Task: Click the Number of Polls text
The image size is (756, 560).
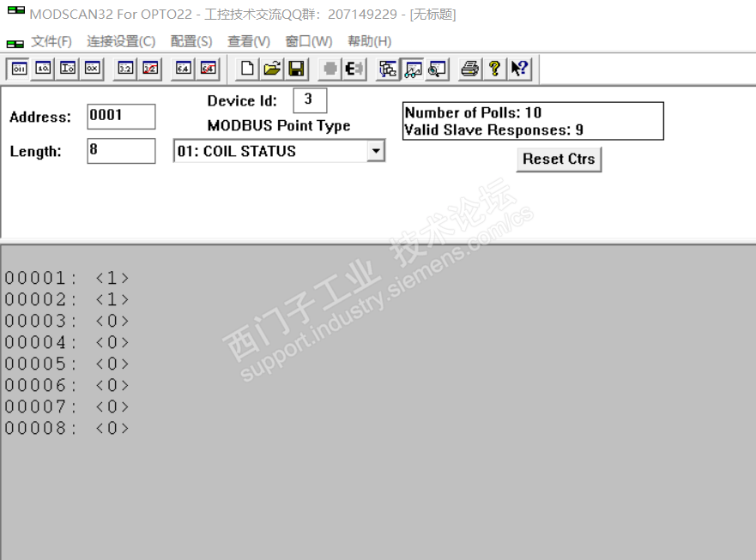Action: click(473, 112)
